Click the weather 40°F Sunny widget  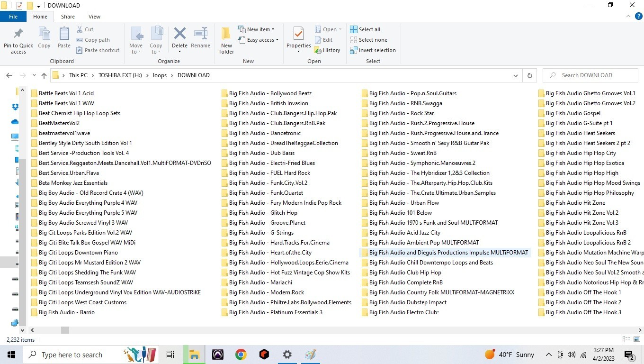pyautogui.click(x=510, y=355)
